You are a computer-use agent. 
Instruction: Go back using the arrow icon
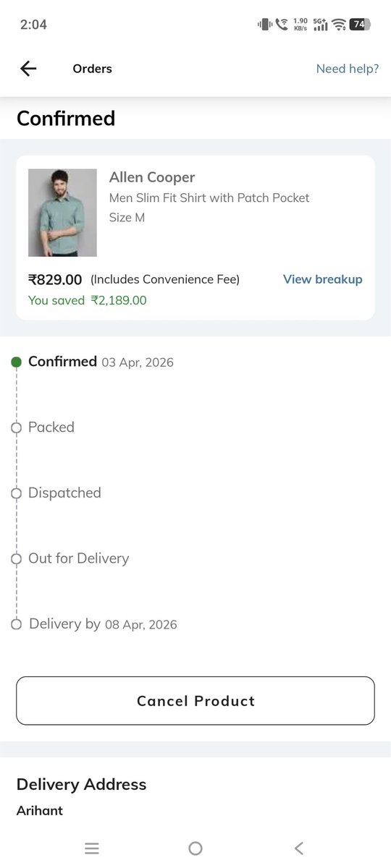28,69
